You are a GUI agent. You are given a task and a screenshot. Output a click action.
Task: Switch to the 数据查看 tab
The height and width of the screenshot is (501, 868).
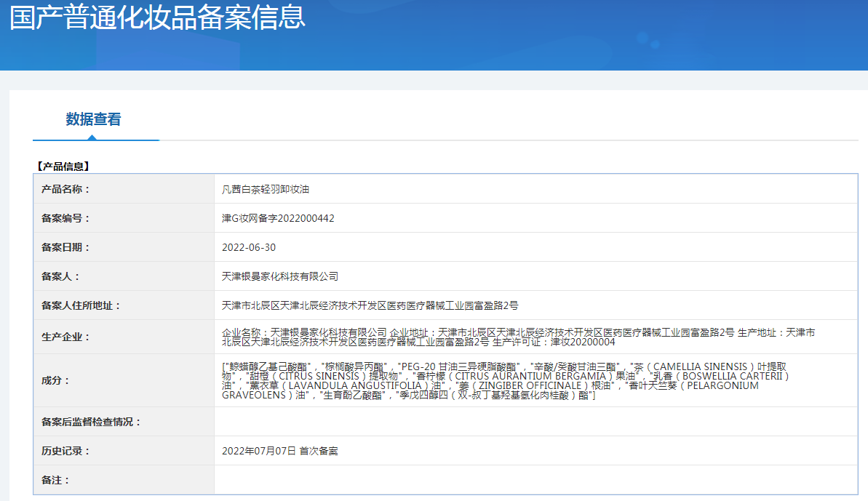pos(93,119)
